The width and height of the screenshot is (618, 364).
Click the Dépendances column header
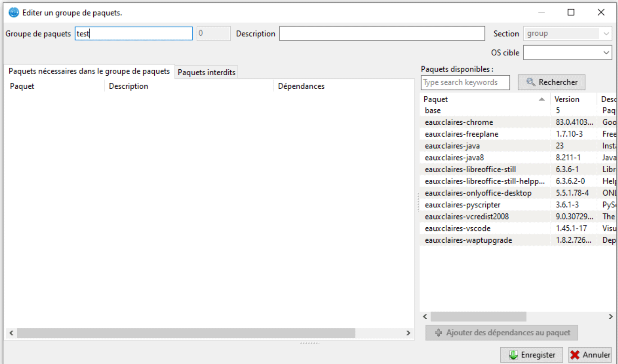click(301, 86)
